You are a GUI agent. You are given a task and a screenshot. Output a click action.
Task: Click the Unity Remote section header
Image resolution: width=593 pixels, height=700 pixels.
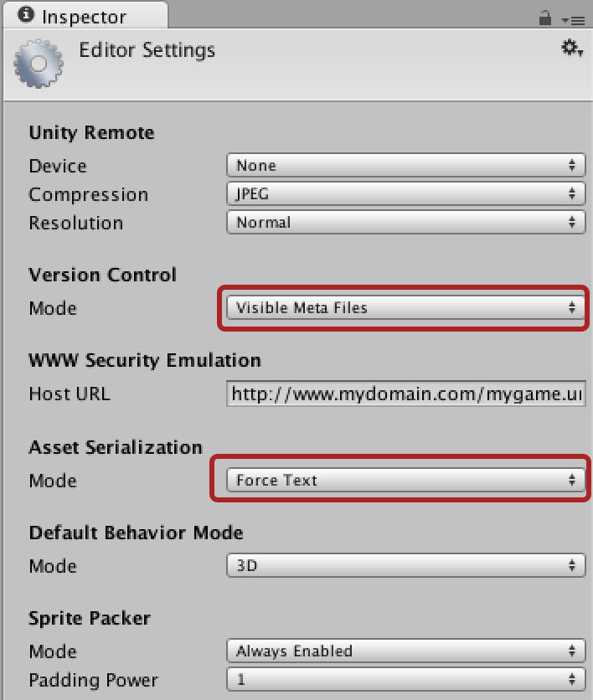pyautogui.click(x=91, y=132)
